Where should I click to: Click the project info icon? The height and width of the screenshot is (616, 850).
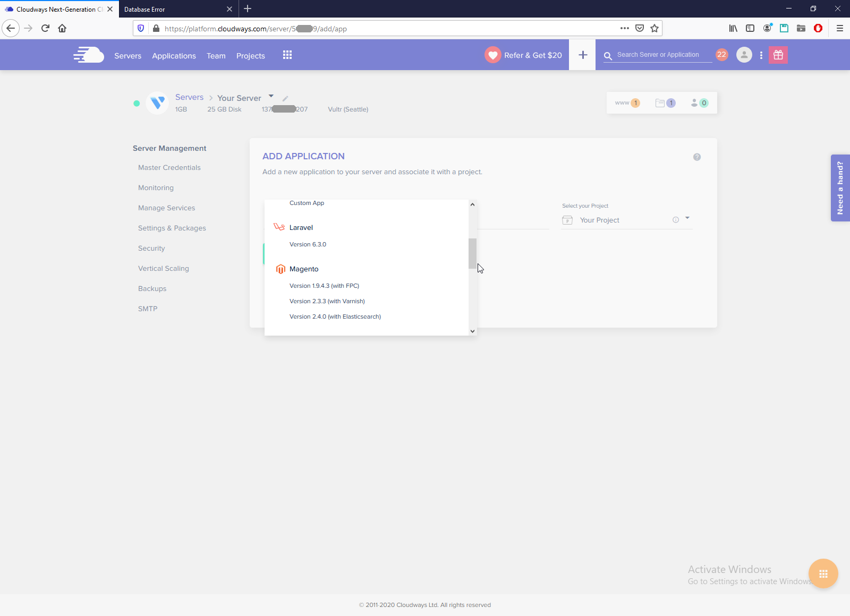click(x=676, y=220)
